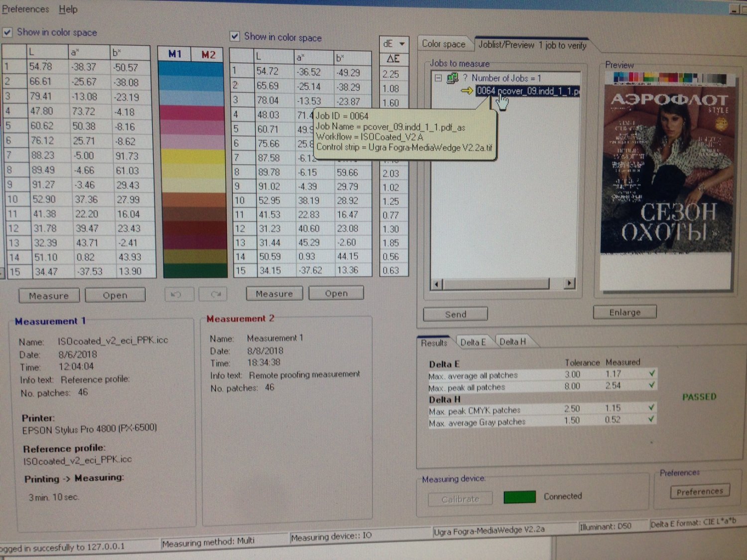This screenshot has height=560, width=747.
Task: Click the Send button
Action: click(456, 314)
